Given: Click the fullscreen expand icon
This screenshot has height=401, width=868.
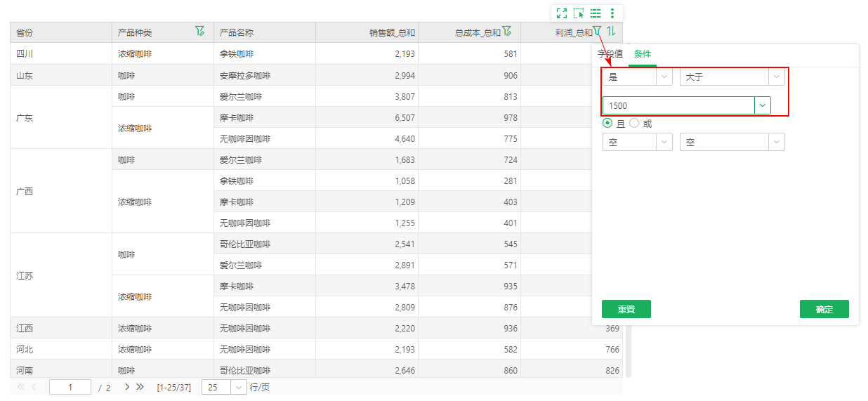Looking at the screenshot, I should coord(561,13).
